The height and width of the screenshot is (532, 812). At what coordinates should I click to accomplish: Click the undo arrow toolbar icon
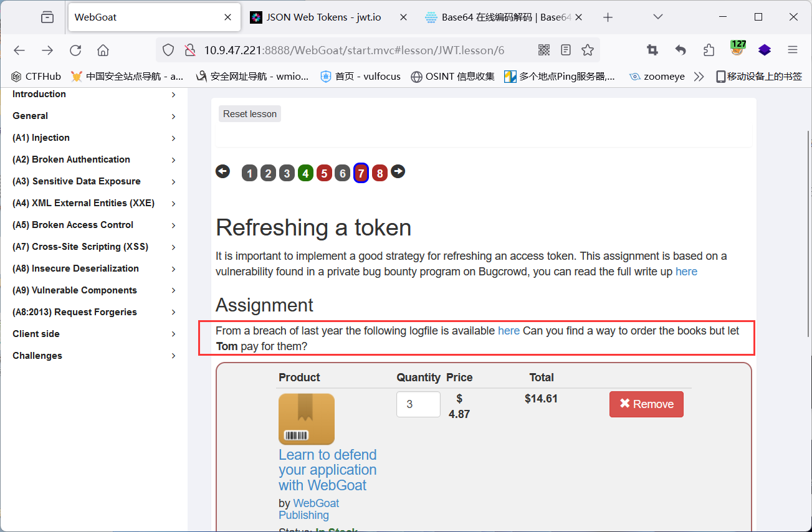coord(681,50)
